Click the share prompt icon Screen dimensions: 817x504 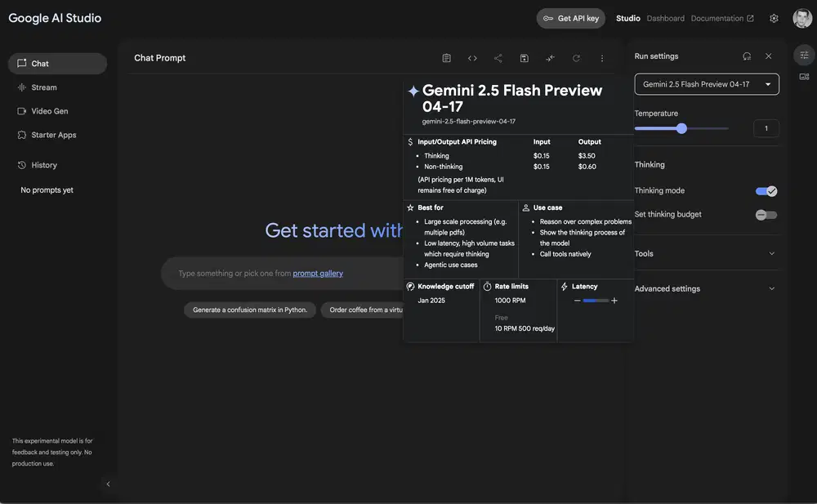(x=498, y=58)
